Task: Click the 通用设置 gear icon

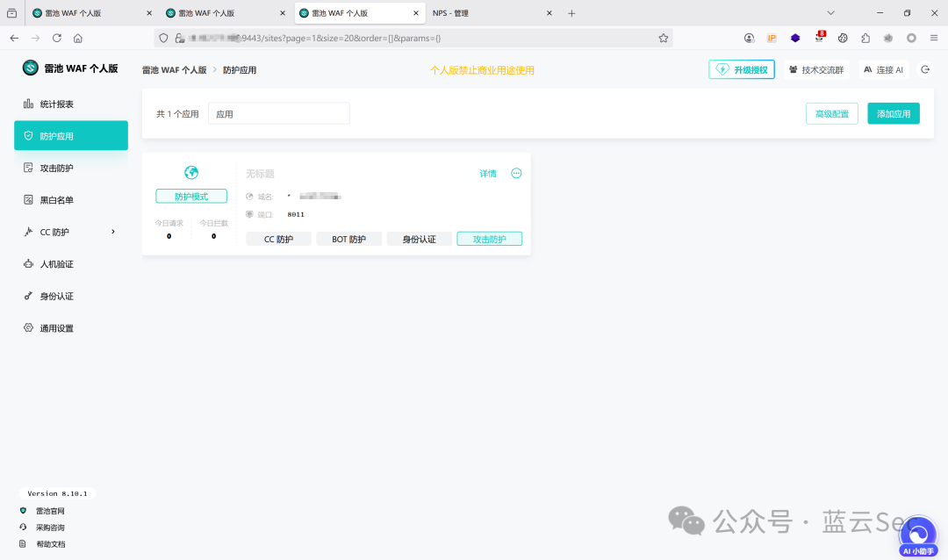Action: (x=28, y=327)
